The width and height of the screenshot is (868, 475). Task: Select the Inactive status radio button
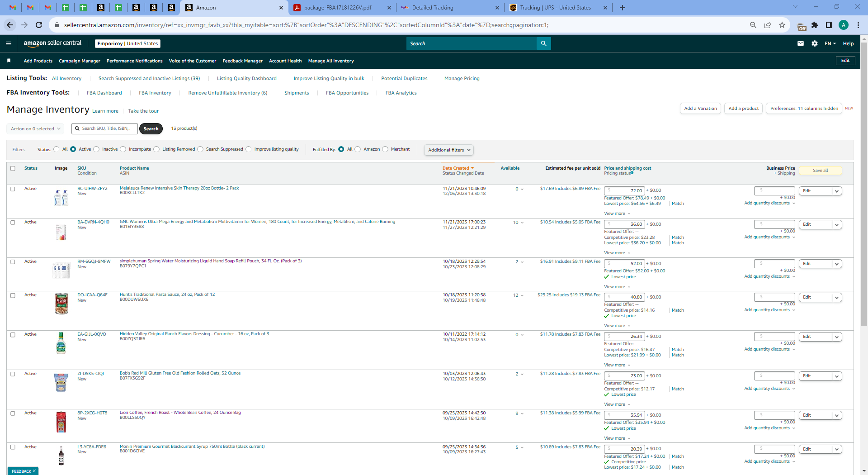[x=96, y=149]
